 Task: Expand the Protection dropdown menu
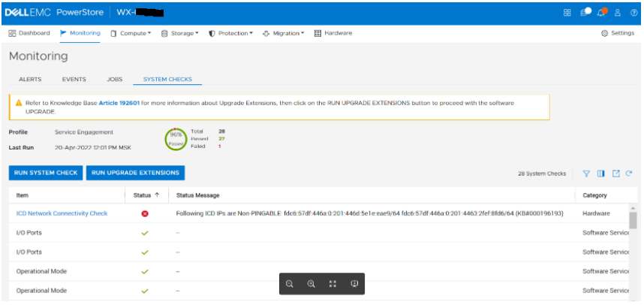tap(231, 33)
